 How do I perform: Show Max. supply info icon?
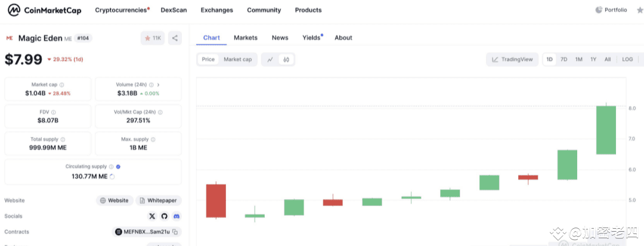[153, 139]
